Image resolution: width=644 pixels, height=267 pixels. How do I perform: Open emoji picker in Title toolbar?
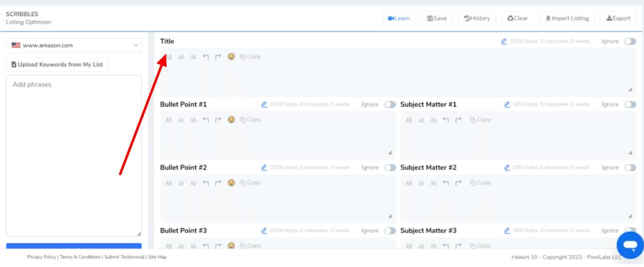click(x=231, y=56)
